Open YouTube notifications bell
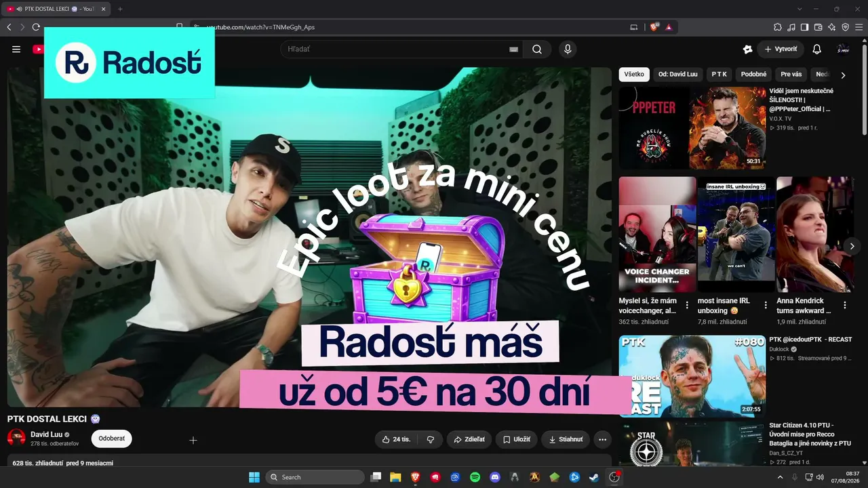The image size is (868, 488). (x=817, y=49)
